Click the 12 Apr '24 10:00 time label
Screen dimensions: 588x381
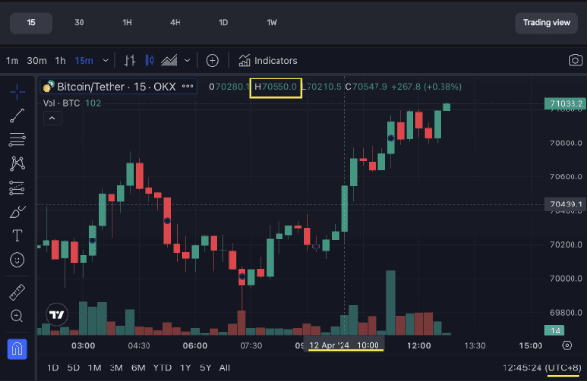click(x=344, y=345)
